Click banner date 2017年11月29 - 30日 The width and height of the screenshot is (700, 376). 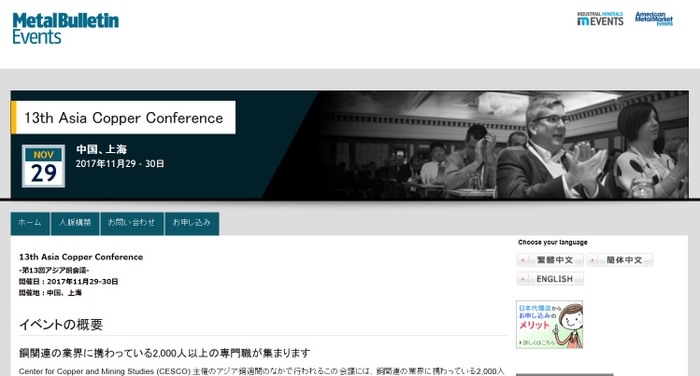click(120, 164)
